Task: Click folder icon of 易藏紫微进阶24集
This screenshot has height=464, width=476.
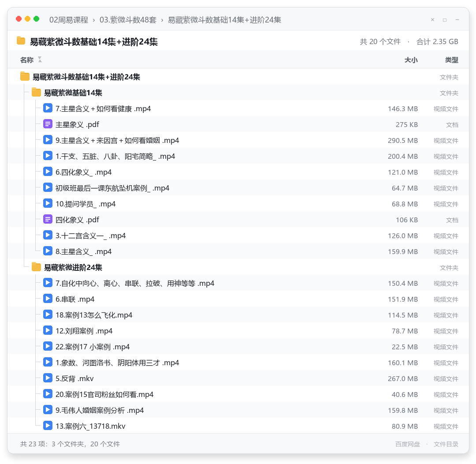Action: (x=36, y=267)
